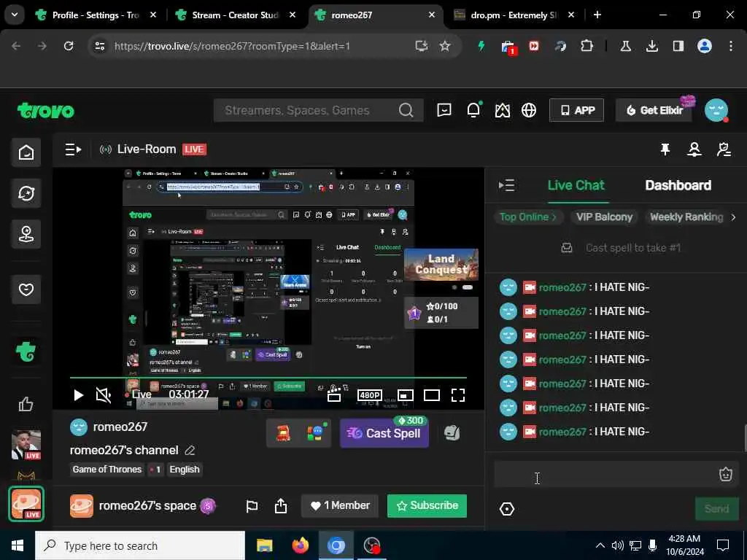Open the language globe icon
Viewport: 747px width, 560px height.
pyautogui.click(x=529, y=111)
